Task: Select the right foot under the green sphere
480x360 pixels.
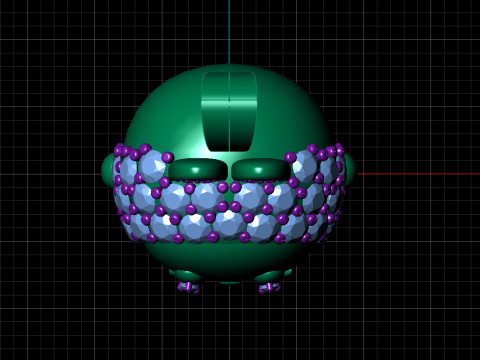Action: [271, 281]
